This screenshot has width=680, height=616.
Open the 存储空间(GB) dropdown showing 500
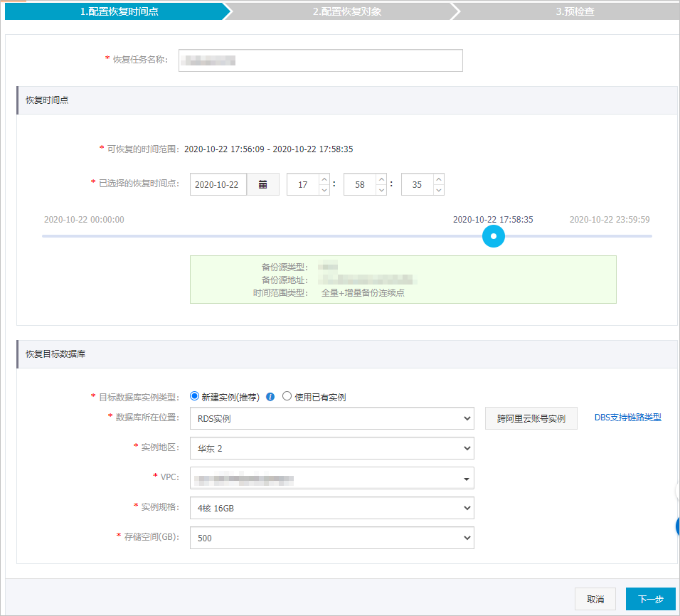(x=331, y=538)
